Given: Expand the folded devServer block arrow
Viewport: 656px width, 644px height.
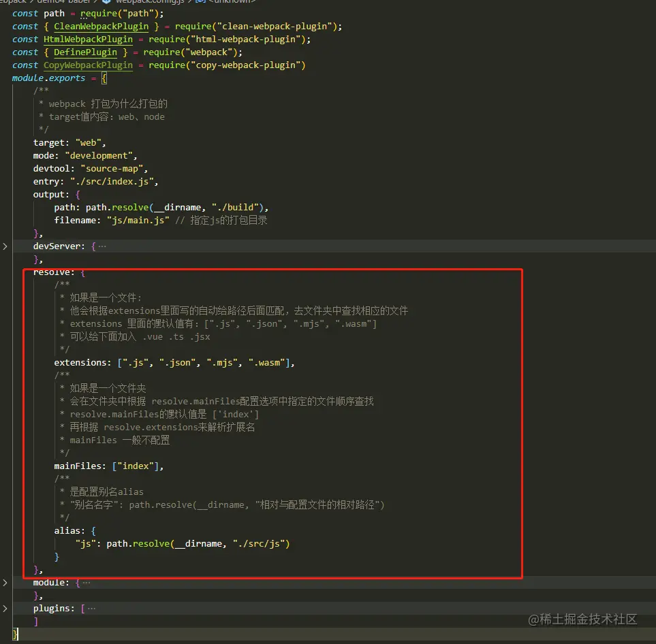Looking at the screenshot, I should coord(5,246).
